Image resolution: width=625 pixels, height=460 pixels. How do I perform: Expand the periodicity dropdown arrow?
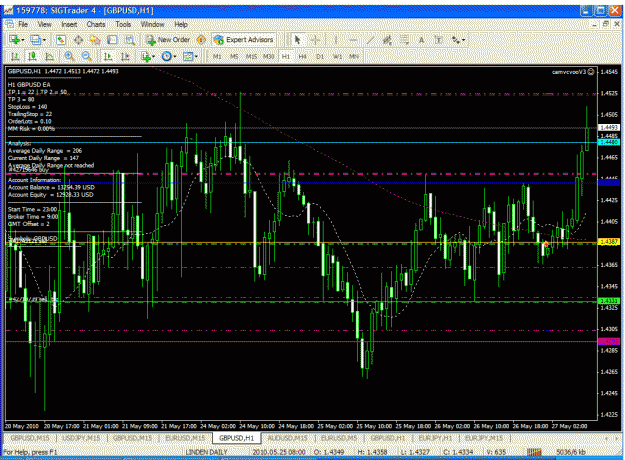click(x=175, y=57)
